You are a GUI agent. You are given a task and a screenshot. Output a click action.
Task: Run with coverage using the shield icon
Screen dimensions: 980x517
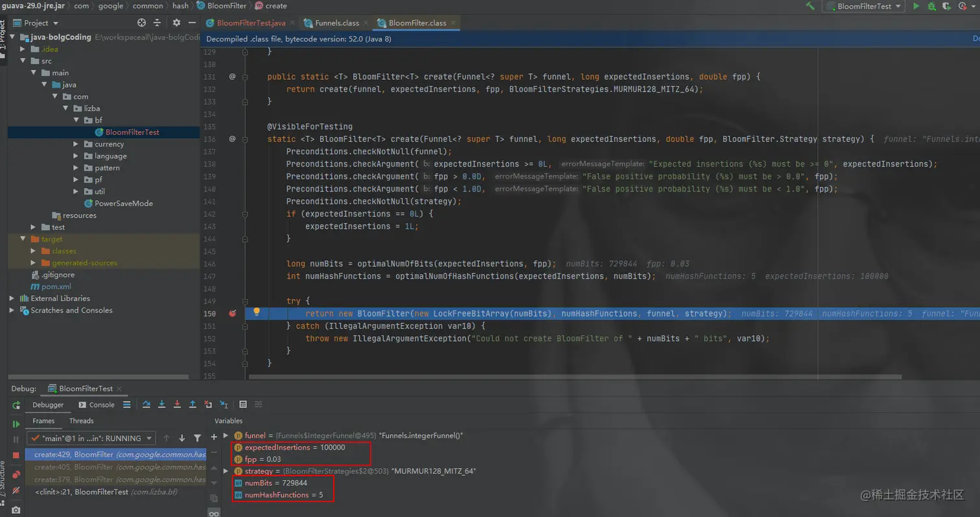(947, 6)
